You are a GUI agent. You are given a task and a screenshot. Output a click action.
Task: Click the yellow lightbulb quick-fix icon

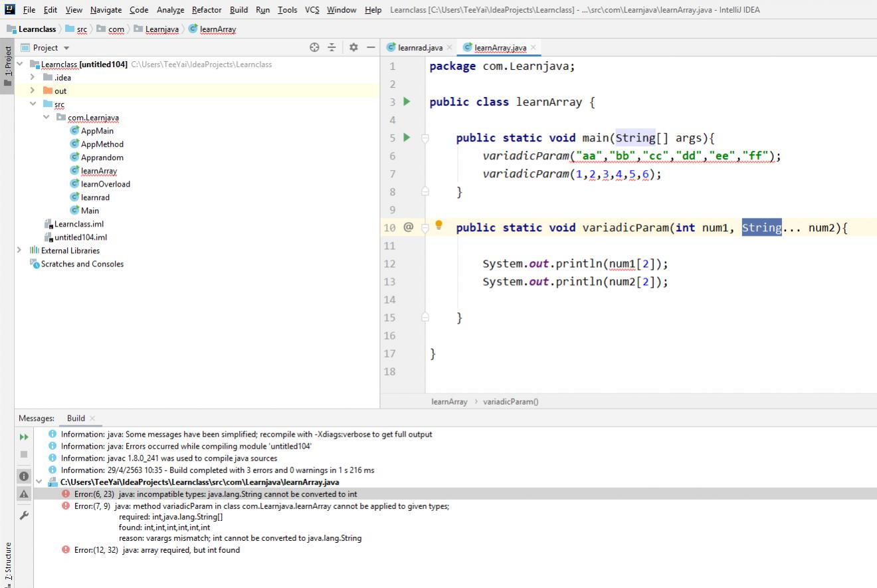tap(438, 225)
